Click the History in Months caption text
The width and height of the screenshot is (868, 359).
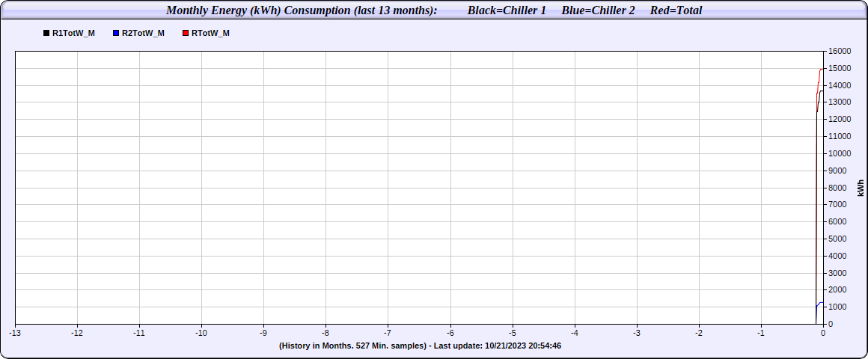pyautogui.click(x=421, y=346)
